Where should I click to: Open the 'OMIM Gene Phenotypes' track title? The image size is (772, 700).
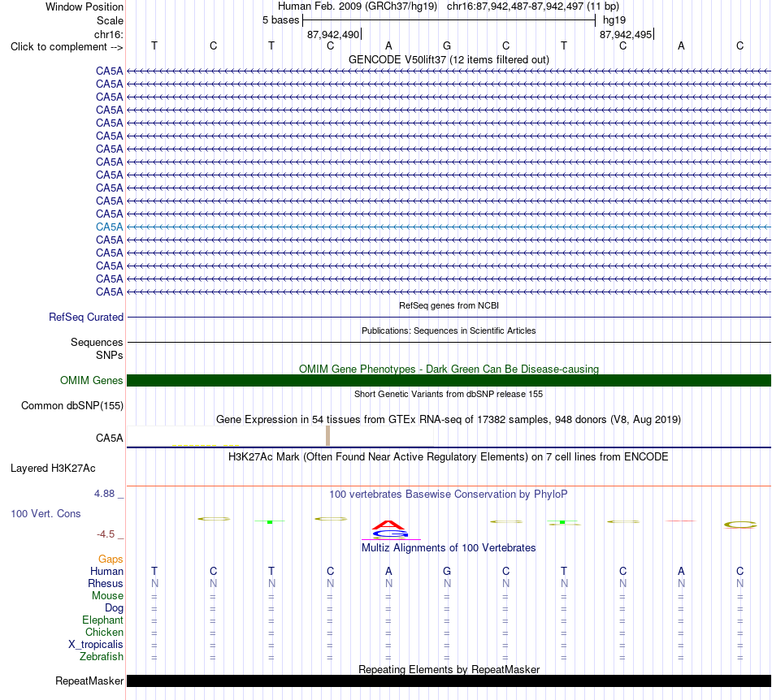449,369
